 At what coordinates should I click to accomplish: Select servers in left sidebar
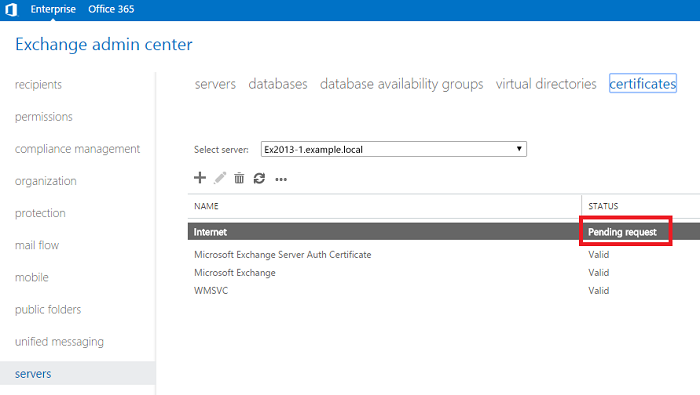pyautogui.click(x=78, y=373)
